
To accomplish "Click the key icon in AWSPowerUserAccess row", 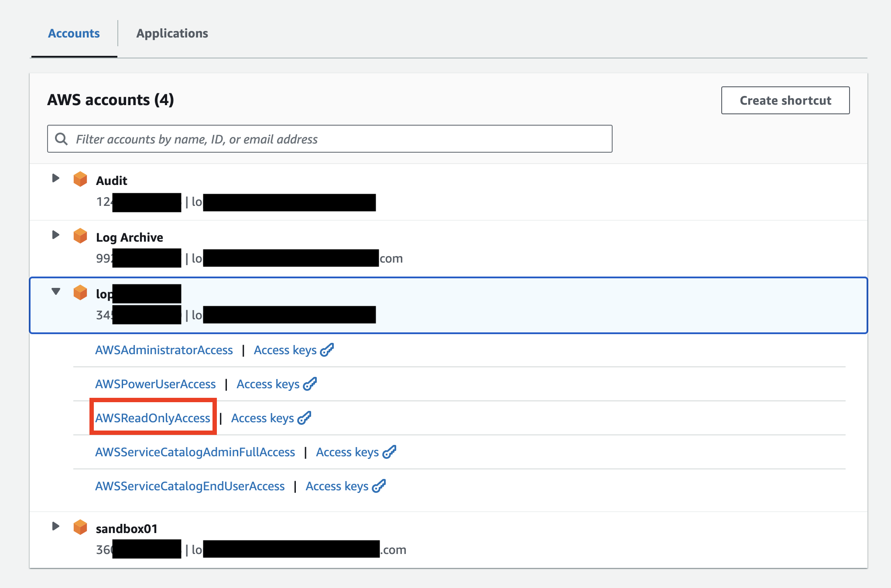I will point(310,384).
